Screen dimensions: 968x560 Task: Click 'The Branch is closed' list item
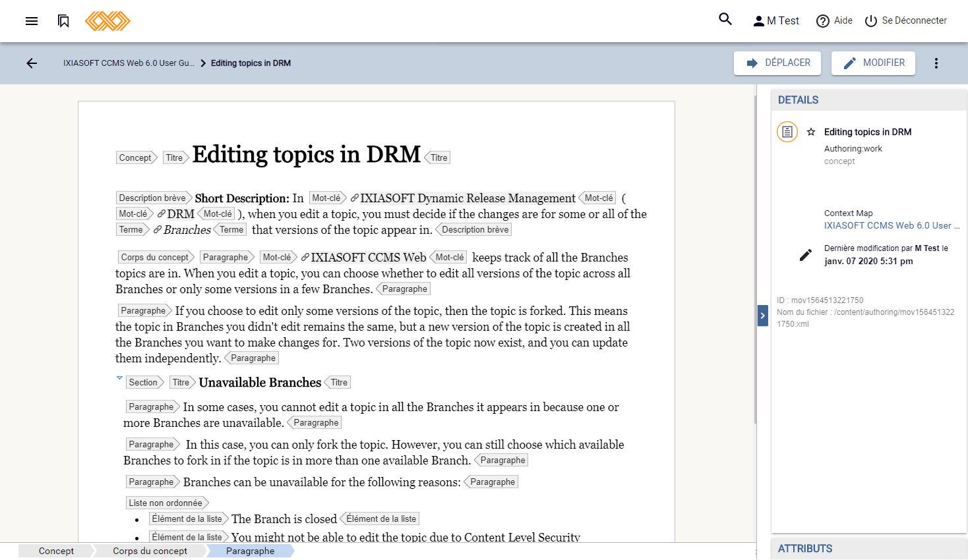click(x=284, y=519)
